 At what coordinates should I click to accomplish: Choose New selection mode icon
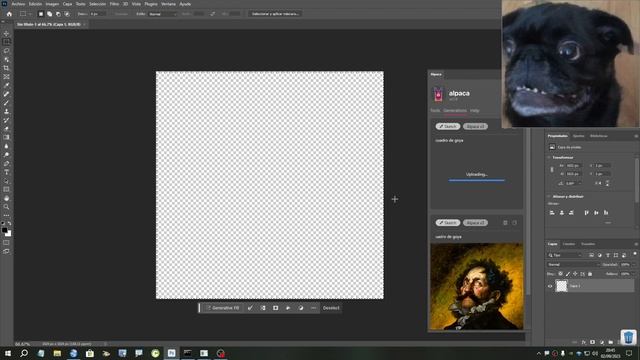[40, 14]
